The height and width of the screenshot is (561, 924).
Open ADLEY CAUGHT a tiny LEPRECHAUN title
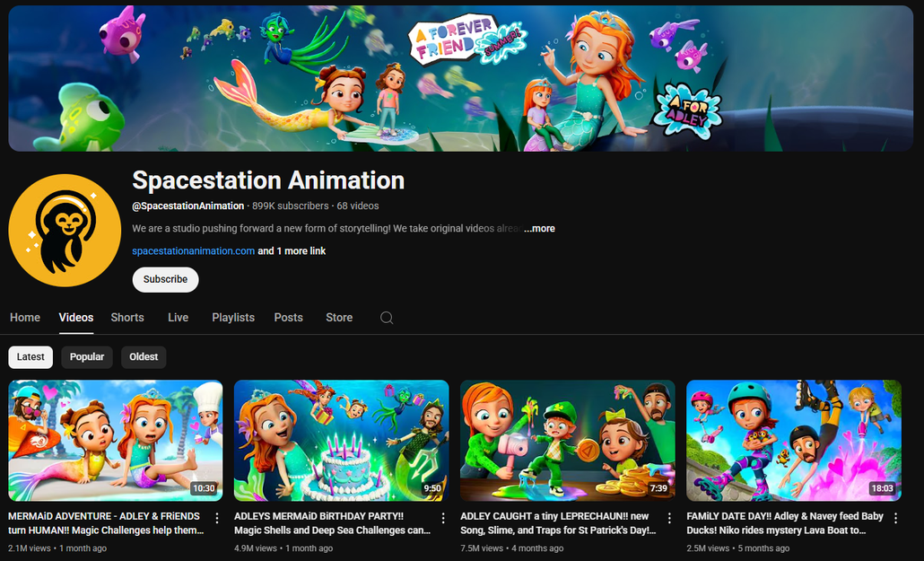[558, 523]
